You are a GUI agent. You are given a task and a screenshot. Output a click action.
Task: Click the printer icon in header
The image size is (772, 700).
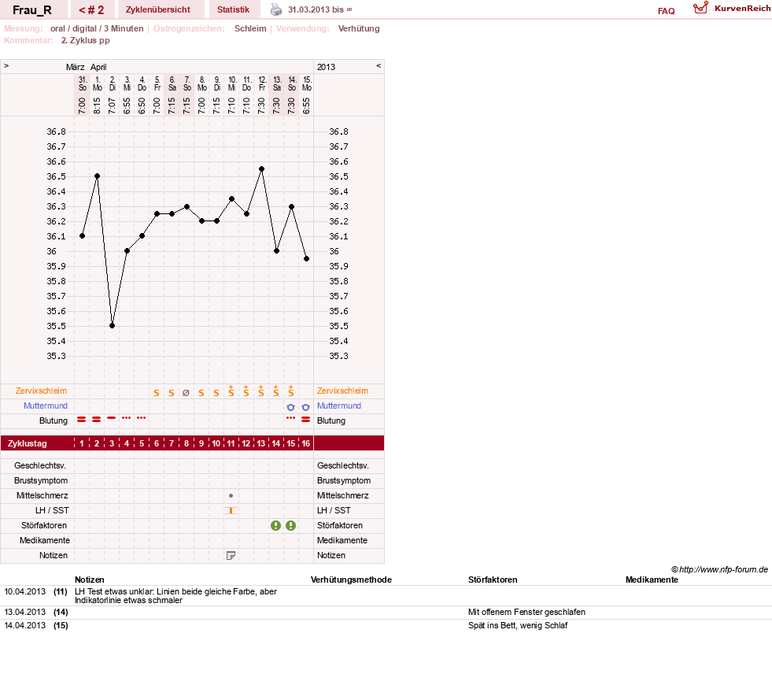coord(276,10)
